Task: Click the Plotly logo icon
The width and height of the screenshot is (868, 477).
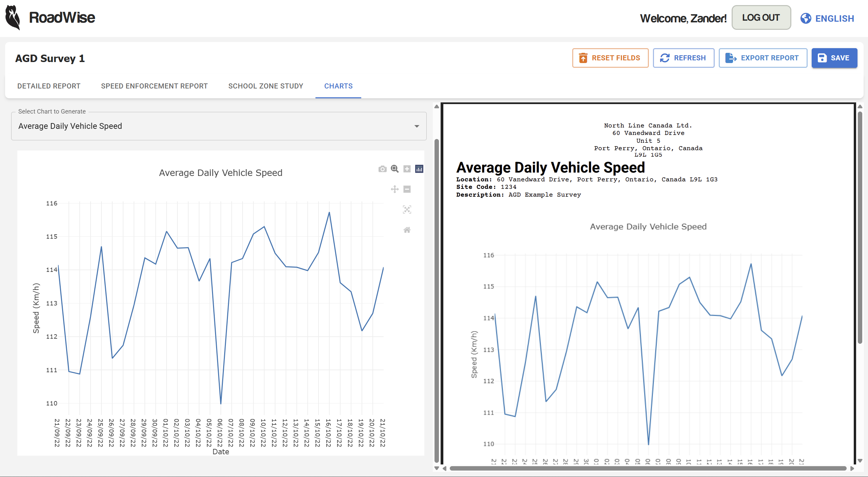Action: tap(419, 169)
